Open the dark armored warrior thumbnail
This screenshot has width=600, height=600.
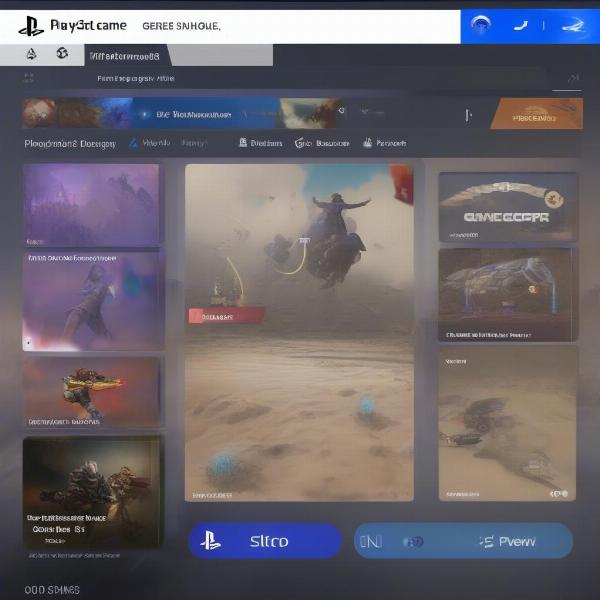(x=92, y=491)
